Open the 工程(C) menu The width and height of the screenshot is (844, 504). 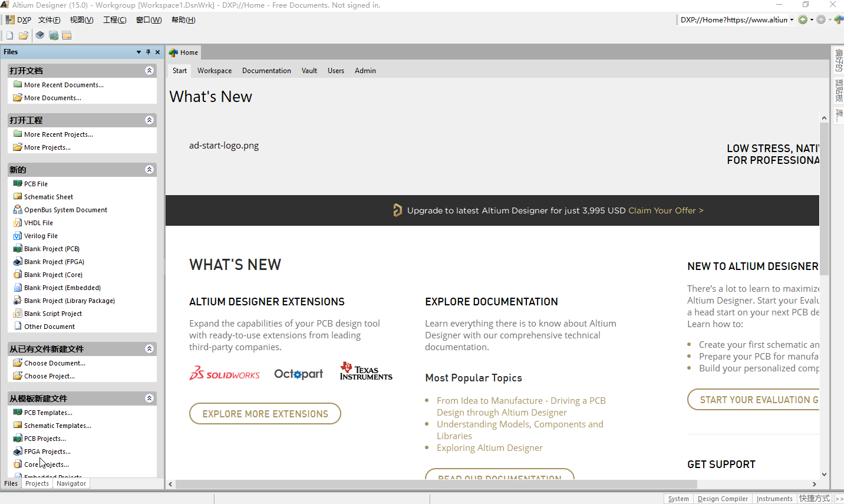pyautogui.click(x=114, y=19)
